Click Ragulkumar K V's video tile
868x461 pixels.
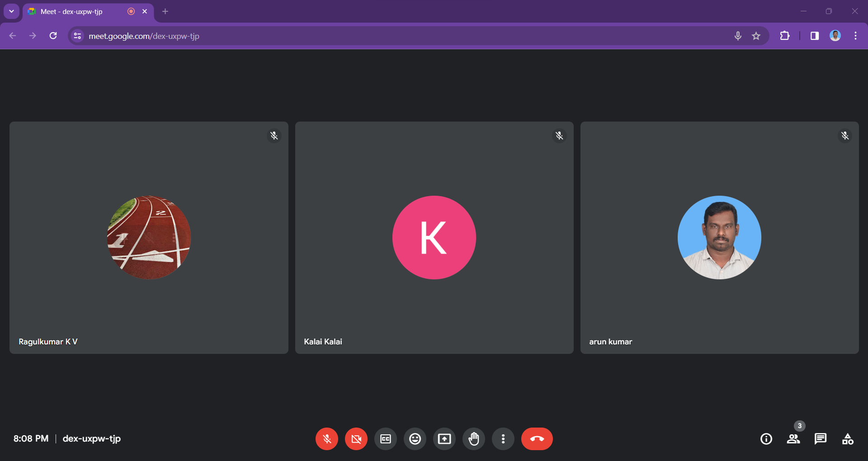[149, 238]
